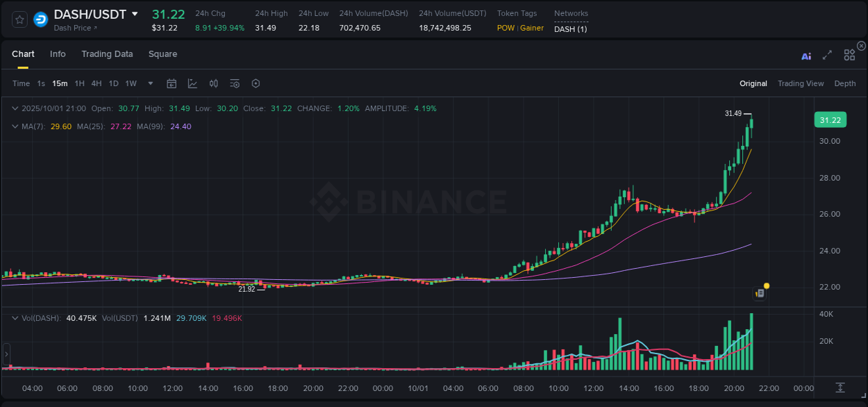Open the widgets layout icon near the close button
This screenshot has height=407, width=868.
coord(849,55)
